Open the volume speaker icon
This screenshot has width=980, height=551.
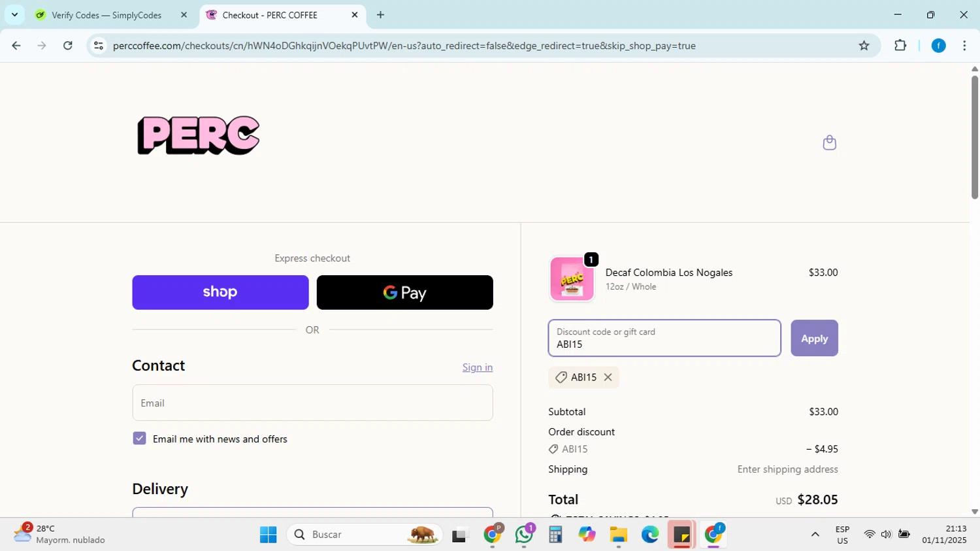coord(886,535)
